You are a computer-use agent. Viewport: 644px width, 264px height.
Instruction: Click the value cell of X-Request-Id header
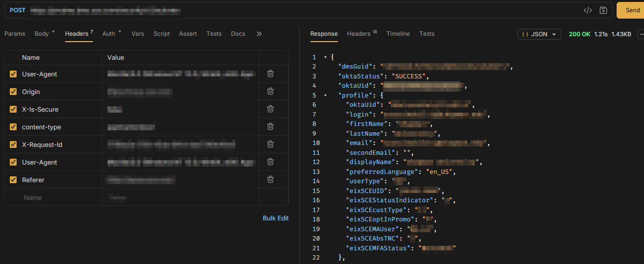[x=180, y=144]
